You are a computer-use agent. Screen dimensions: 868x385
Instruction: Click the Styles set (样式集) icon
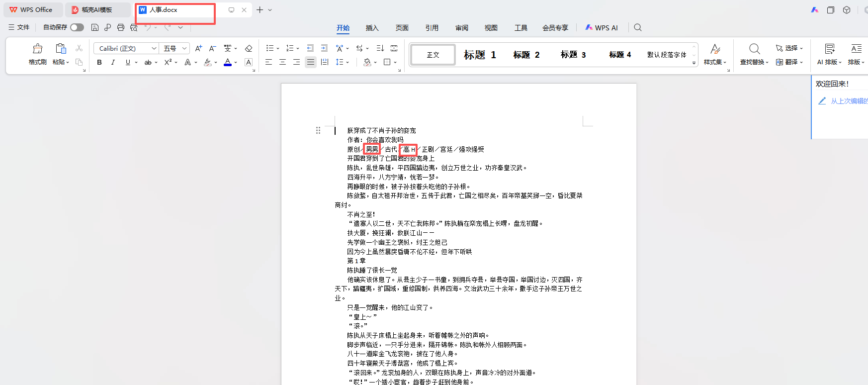click(x=715, y=49)
